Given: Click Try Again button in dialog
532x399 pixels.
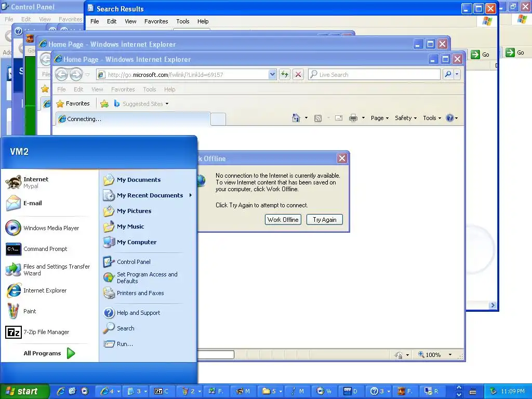Looking at the screenshot, I should click(x=325, y=220).
